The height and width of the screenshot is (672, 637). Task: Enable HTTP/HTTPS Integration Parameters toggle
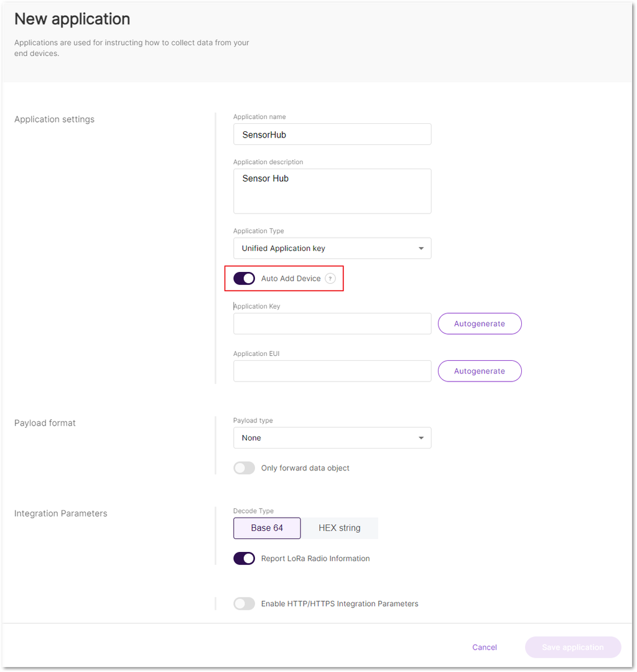pyautogui.click(x=244, y=604)
